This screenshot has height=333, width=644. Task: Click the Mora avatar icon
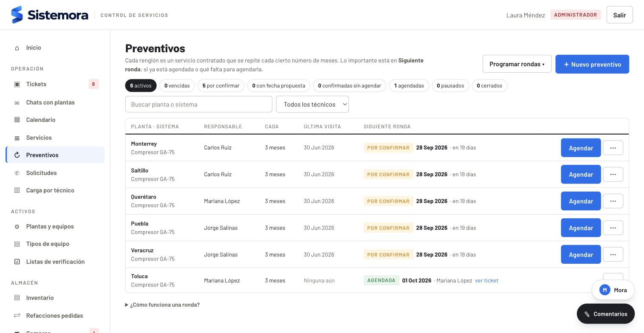605,290
